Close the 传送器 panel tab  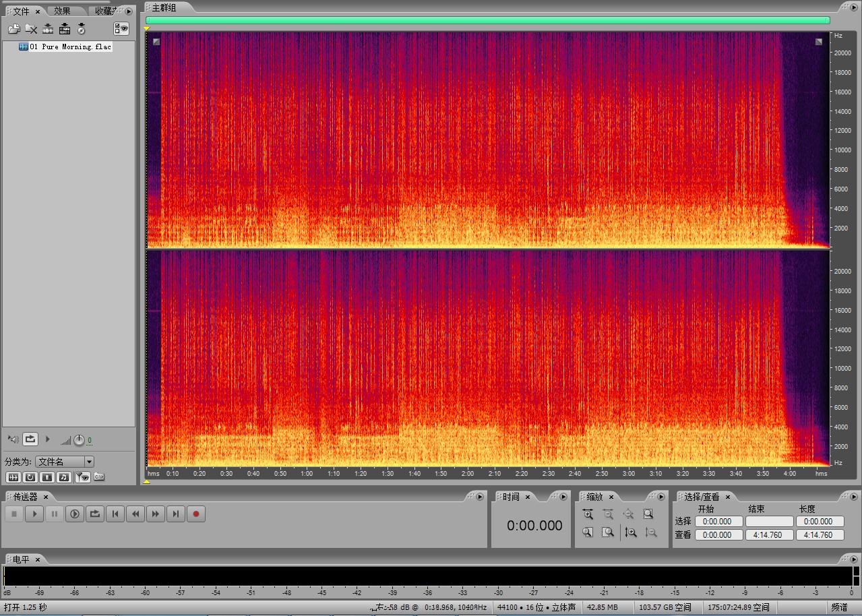pyautogui.click(x=46, y=497)
